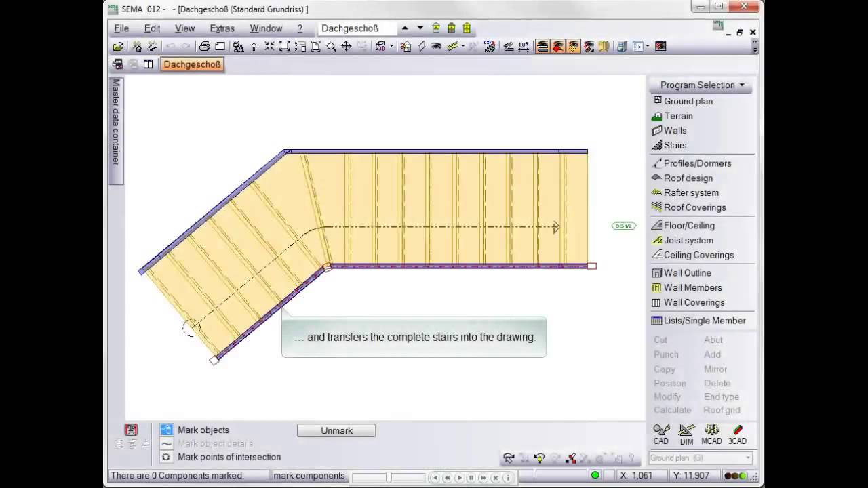This screenshot has width=868, height=488.
Task: Open the File menu
Action: (121, 28)
